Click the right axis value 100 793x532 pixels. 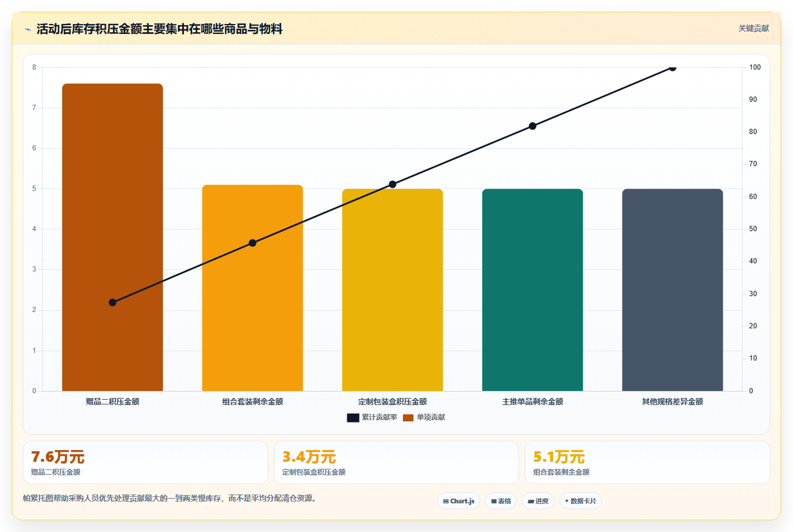(755, 67)
